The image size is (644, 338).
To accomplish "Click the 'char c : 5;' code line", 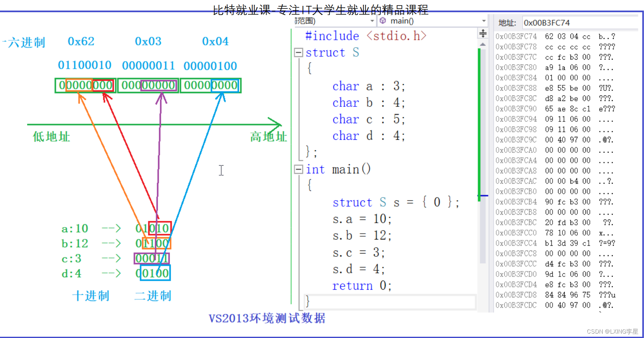I will pos(369,119).
